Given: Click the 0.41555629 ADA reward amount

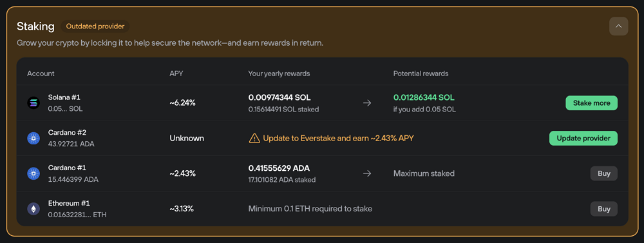Looking at the screenshot, I should tap(279, 168).
